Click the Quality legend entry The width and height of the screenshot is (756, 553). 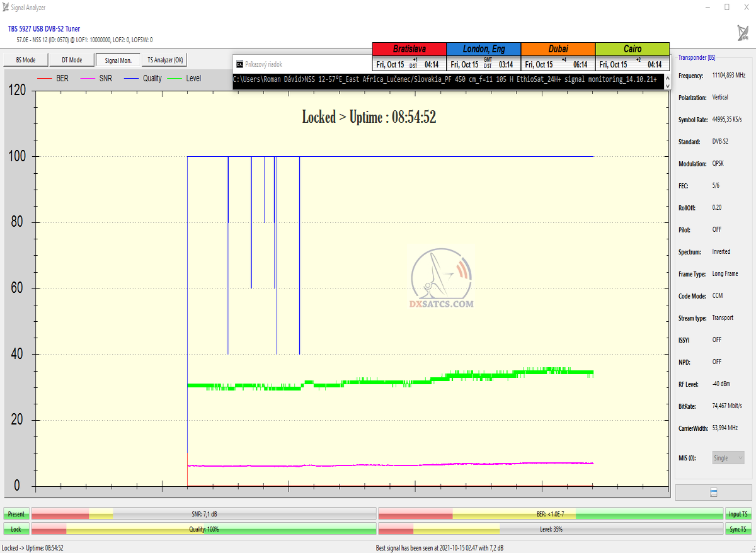pyautogui.click(x=143, y=79)
